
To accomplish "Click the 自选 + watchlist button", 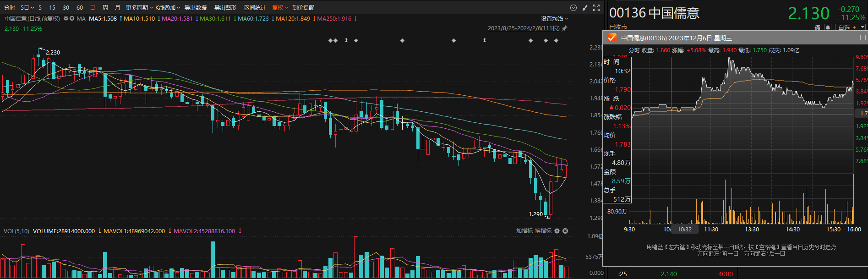I will (x=847, y=27).
